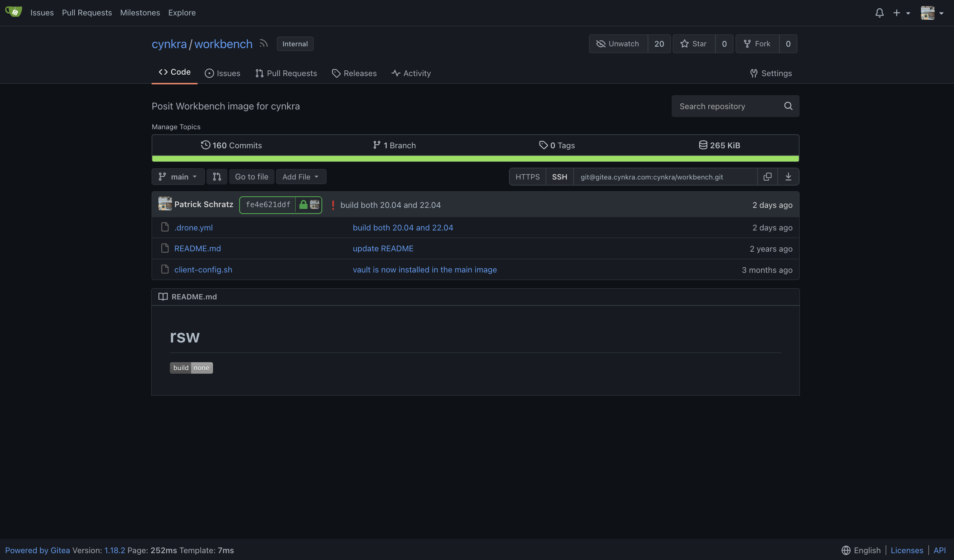Expand the main branch dropdown
Viewport: 954px width, 560px height.
[x=178, y=177]
